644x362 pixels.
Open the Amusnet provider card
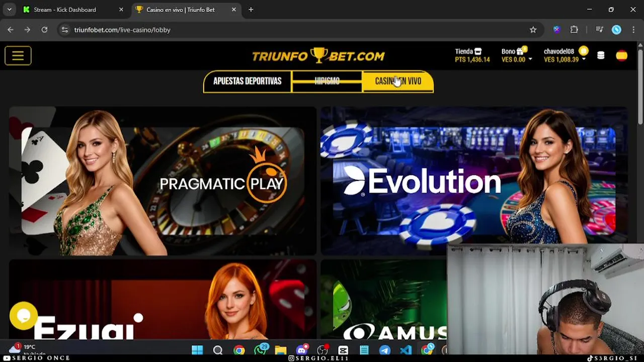pyautogui.click(x=383, y=299)
